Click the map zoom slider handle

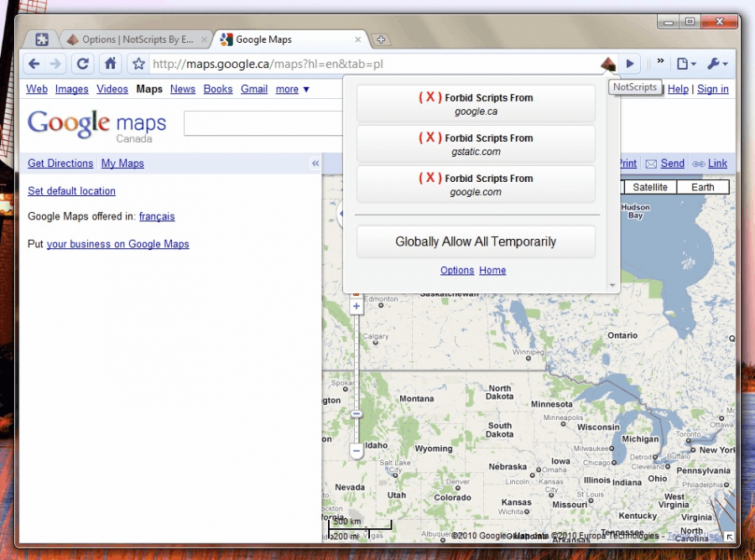(x=357, y=414)
